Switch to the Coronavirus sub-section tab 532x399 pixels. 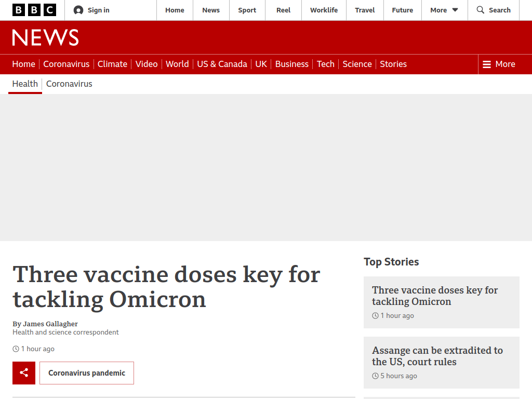pos(69,84)
